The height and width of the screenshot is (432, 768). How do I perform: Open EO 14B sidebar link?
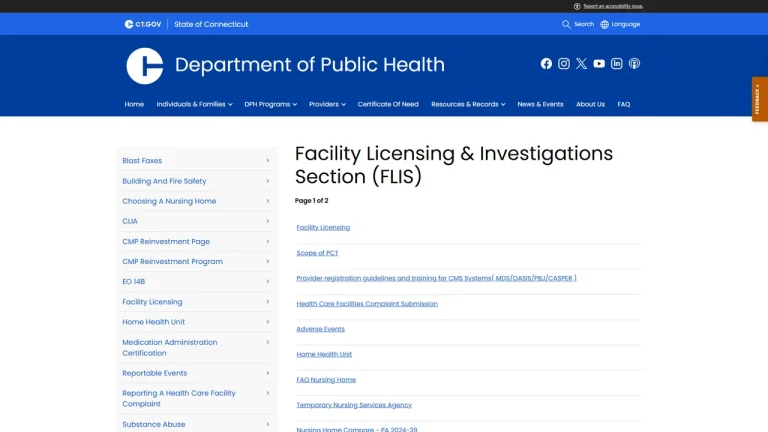134,282
